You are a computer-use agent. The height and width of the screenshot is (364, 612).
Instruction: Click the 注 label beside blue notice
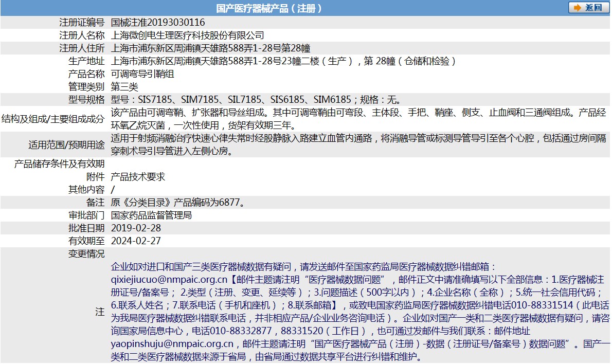tap(100, 312)
